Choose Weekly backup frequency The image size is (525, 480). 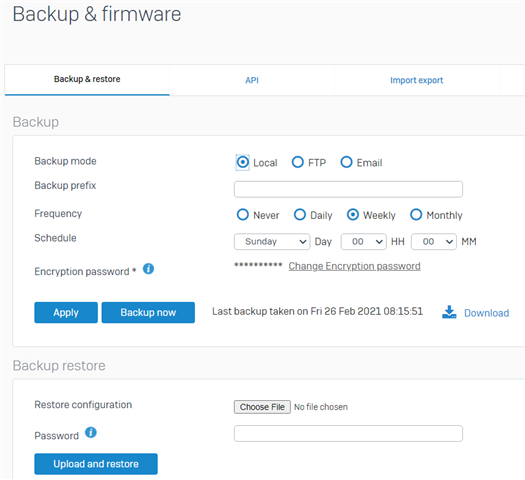point(353,215)
